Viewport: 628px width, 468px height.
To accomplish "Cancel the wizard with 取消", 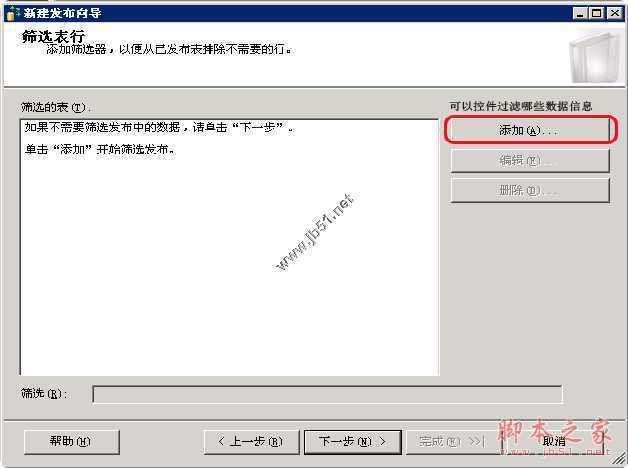I will tap(554, 442).
